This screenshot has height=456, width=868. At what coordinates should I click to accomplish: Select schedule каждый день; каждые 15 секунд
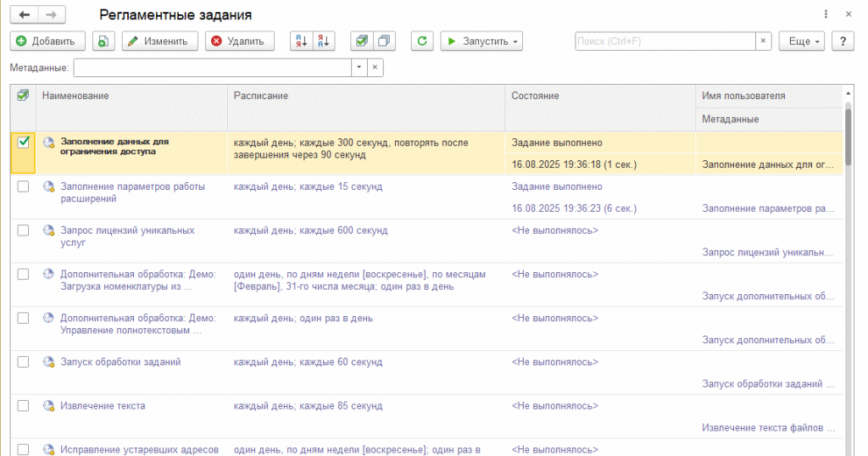[x=308, y=186]
